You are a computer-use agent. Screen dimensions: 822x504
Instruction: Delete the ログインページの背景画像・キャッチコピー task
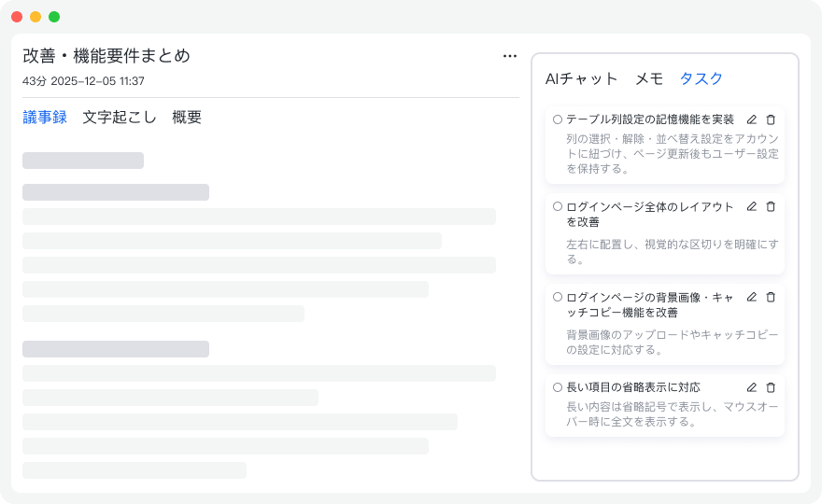[x=771, y=297]
